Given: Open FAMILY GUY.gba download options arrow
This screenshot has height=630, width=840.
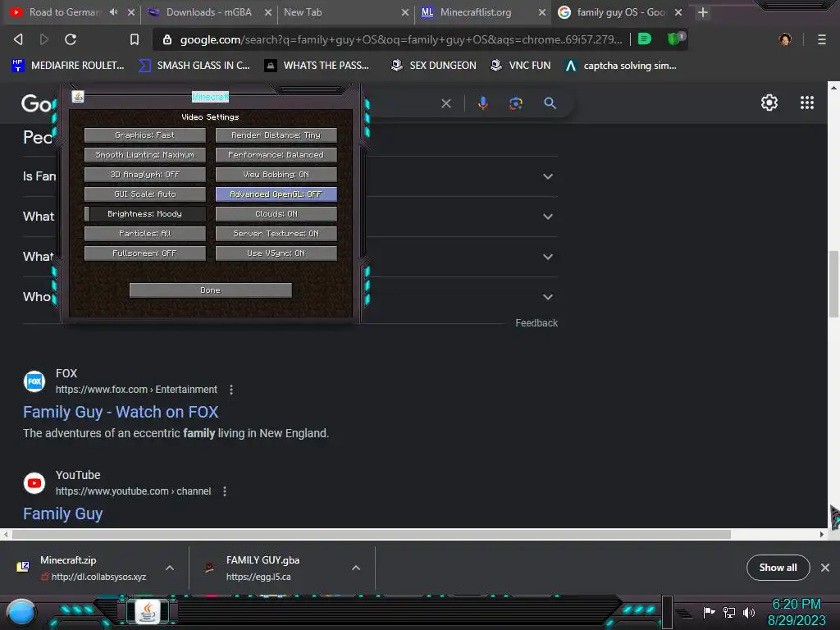Looking at the screenshot, I should tap(356, 568).
